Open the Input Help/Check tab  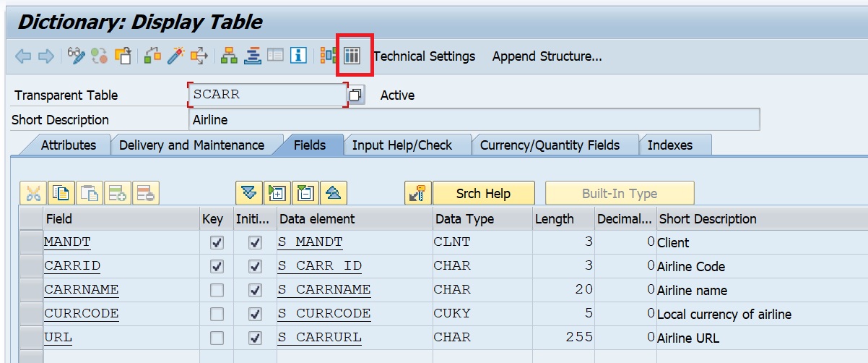point(402,145)
